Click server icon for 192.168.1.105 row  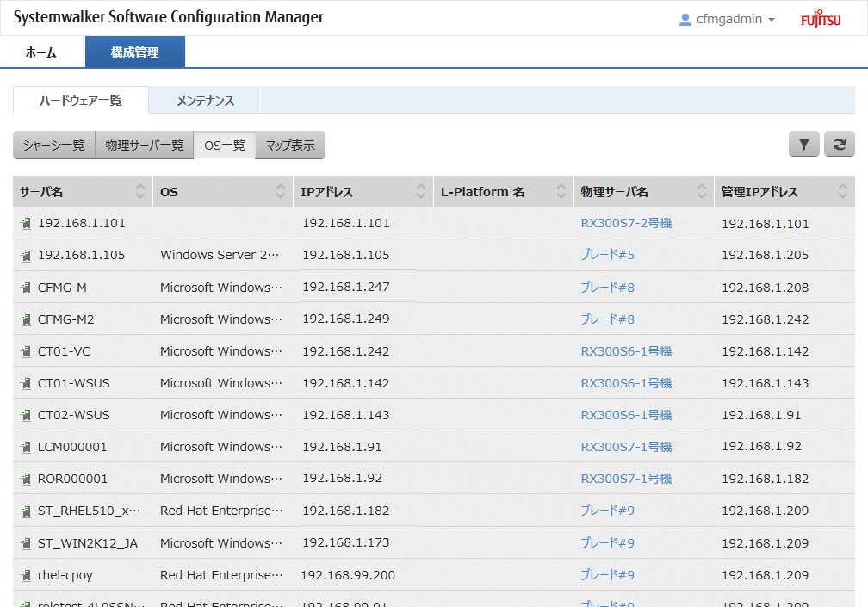tap(26, 255)
